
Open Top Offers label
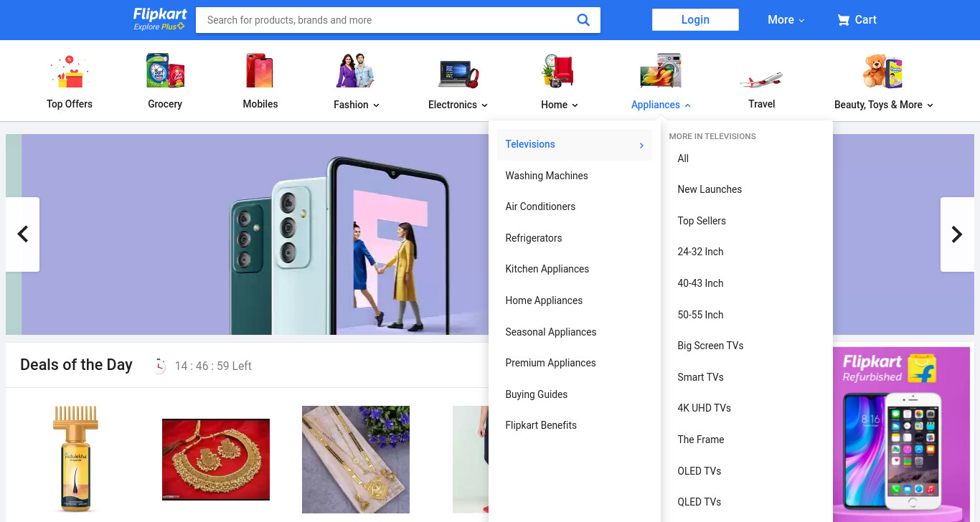coord(70,104)
